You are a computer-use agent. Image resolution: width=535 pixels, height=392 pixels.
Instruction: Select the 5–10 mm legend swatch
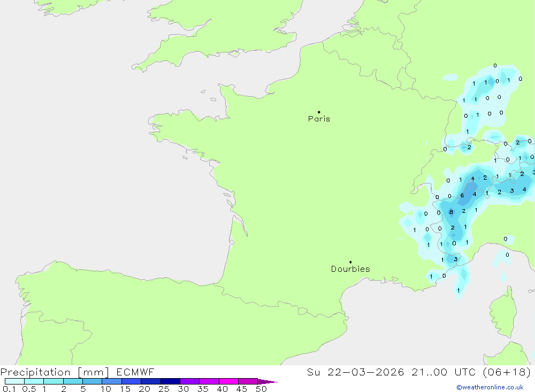[x=93, y=381]
